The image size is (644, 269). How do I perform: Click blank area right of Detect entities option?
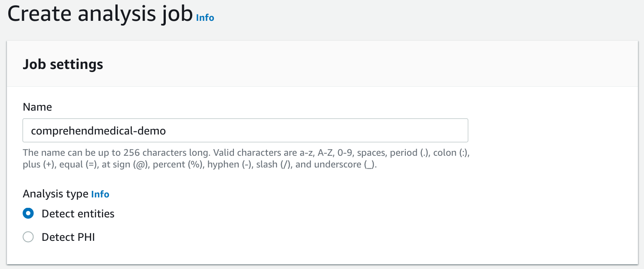[304, 214]
